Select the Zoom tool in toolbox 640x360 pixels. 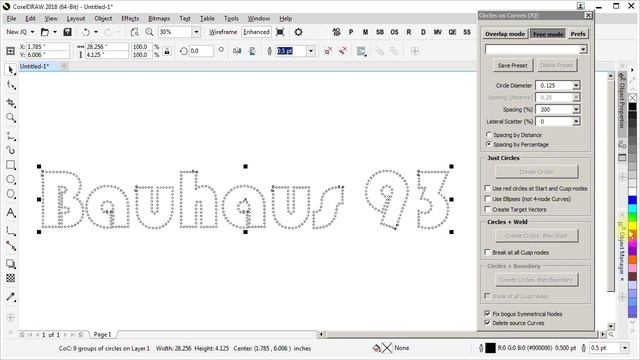[11, 118]
